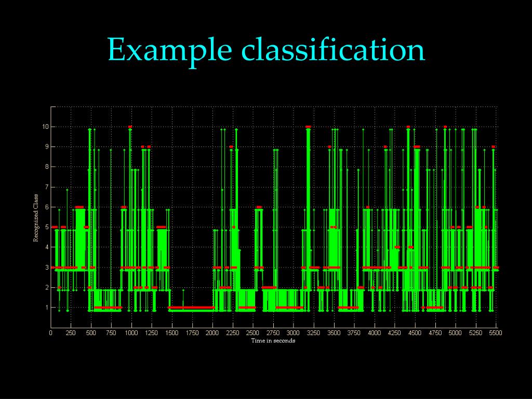This screenshot has height=399, width=532.
Task: Click the x-axis tick label 3000
Action: coord(293,333)
